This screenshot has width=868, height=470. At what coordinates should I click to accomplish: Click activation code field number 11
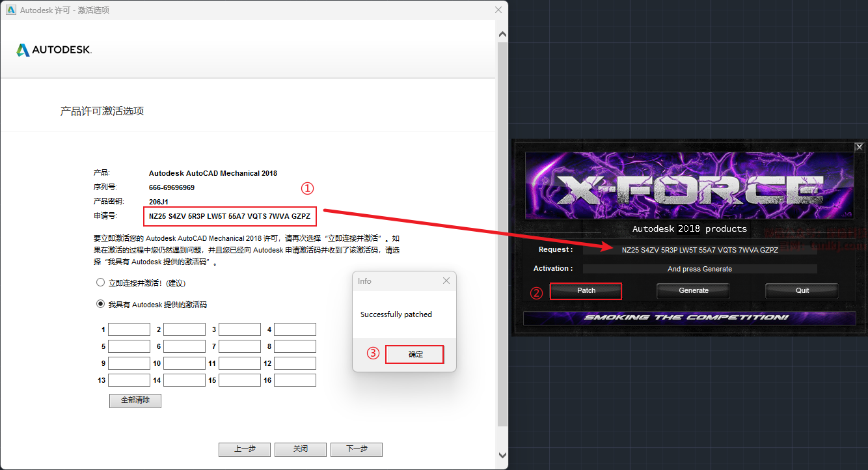pos(239,363)
